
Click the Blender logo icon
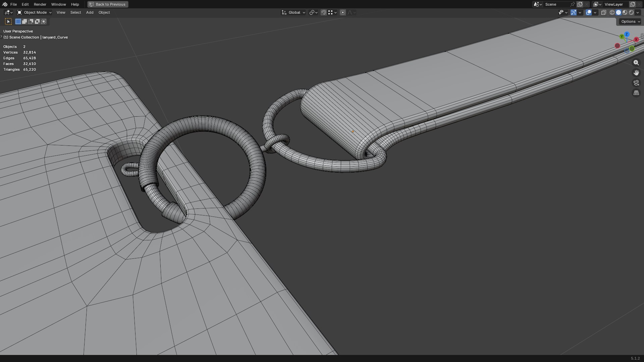[x=5, y=4]
